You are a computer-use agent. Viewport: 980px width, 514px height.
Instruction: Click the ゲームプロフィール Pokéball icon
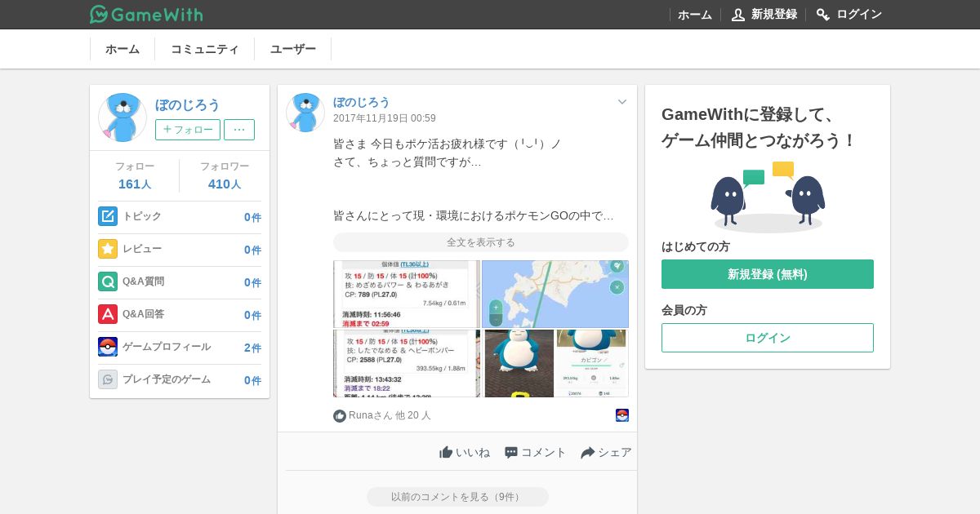click(108, 347)
